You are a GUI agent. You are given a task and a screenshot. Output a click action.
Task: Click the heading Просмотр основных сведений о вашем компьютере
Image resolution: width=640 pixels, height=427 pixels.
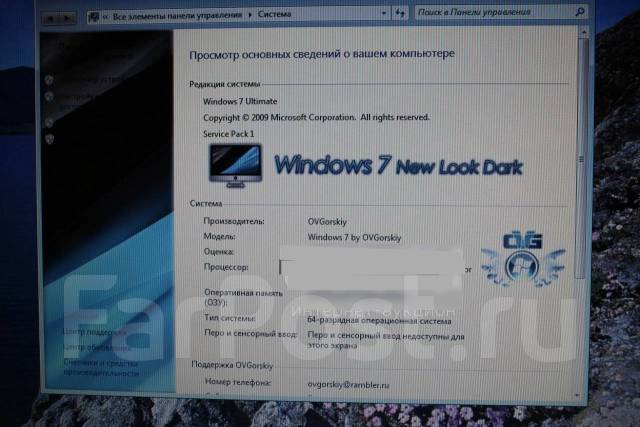click(x=322, y=54)
